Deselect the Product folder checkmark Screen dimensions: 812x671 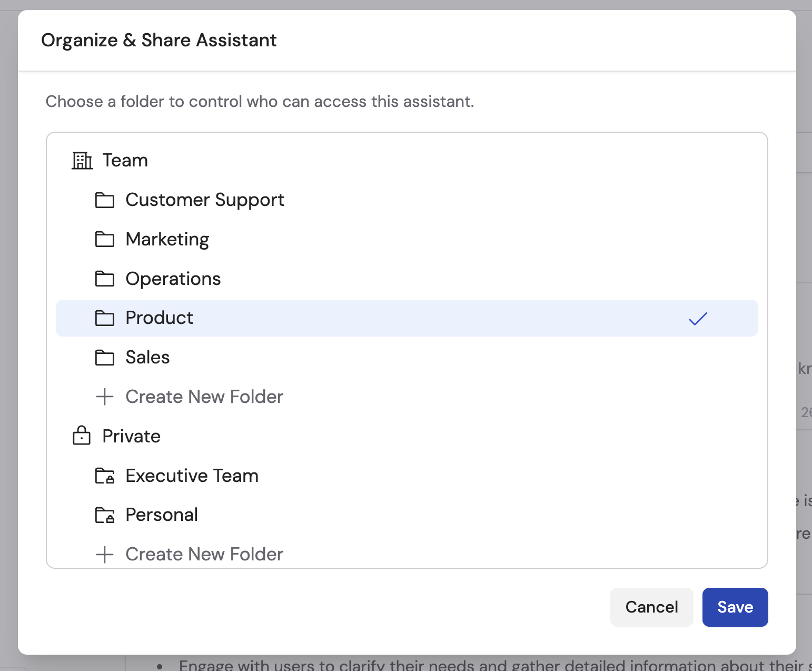698,318
